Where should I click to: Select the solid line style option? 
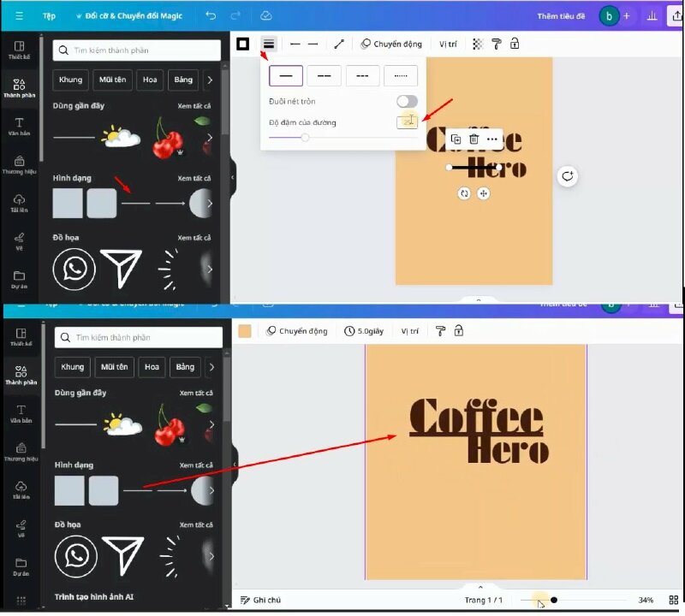pos(286,76)
